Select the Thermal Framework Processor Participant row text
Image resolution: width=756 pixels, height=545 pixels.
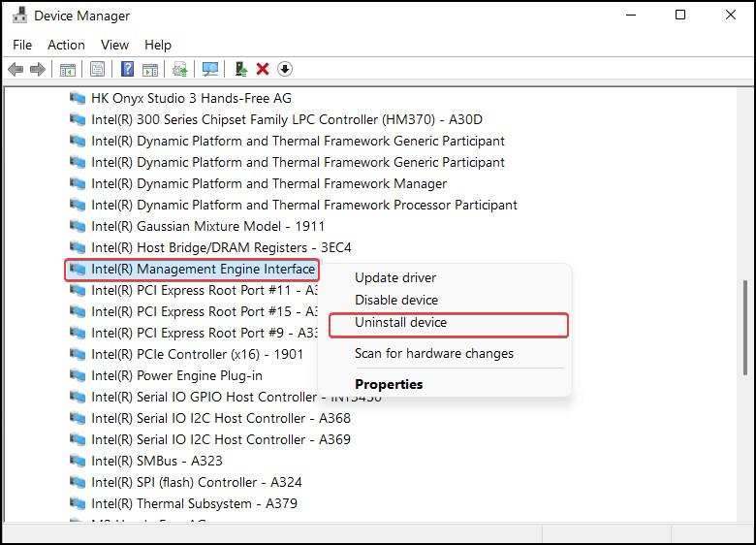point(303,205)
